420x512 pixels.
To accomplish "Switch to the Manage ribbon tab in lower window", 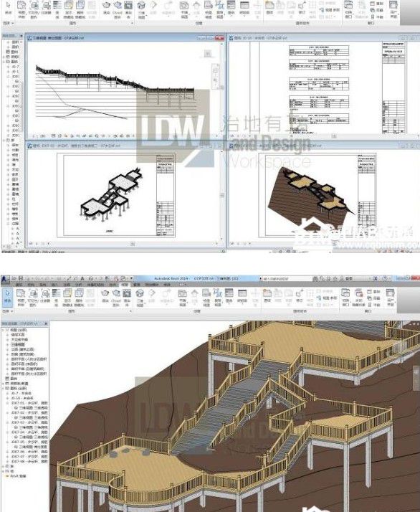I will (x=137, y=285).
